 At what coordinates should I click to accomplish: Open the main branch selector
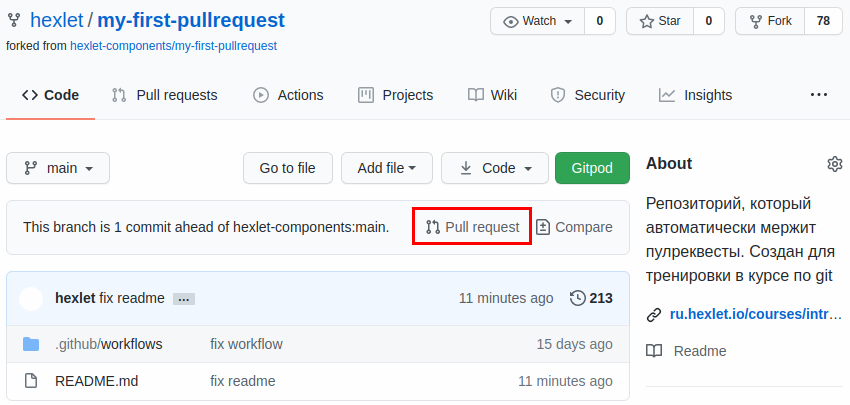58,168
